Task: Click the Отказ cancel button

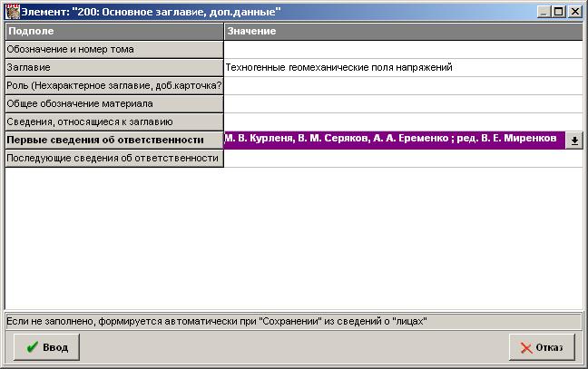Action: point(541,347)
